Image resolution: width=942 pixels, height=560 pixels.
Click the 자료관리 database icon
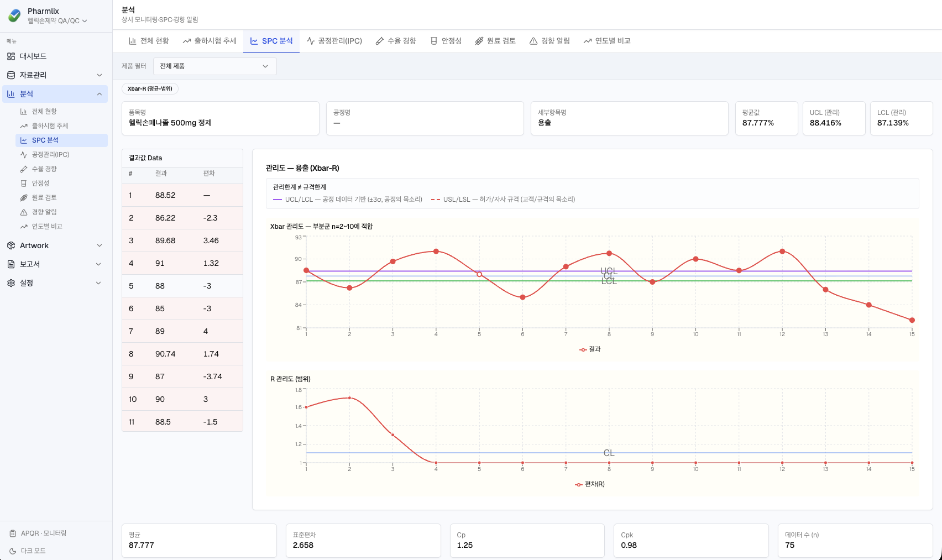pyautogui.click(x=11, y=75)
